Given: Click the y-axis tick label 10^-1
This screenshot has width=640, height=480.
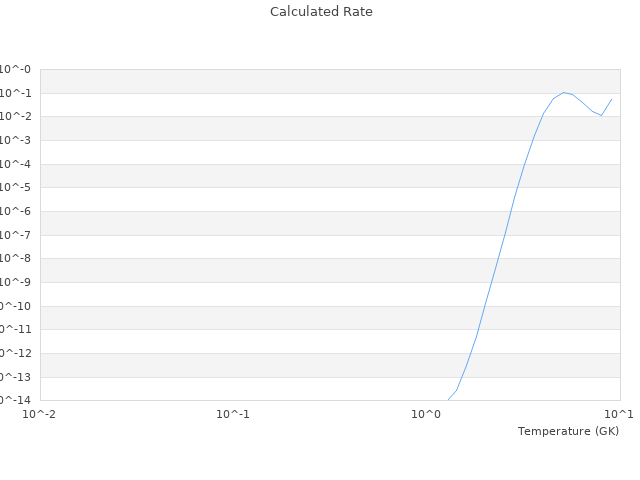Looking at the screenshot, I should coord(16,94).
